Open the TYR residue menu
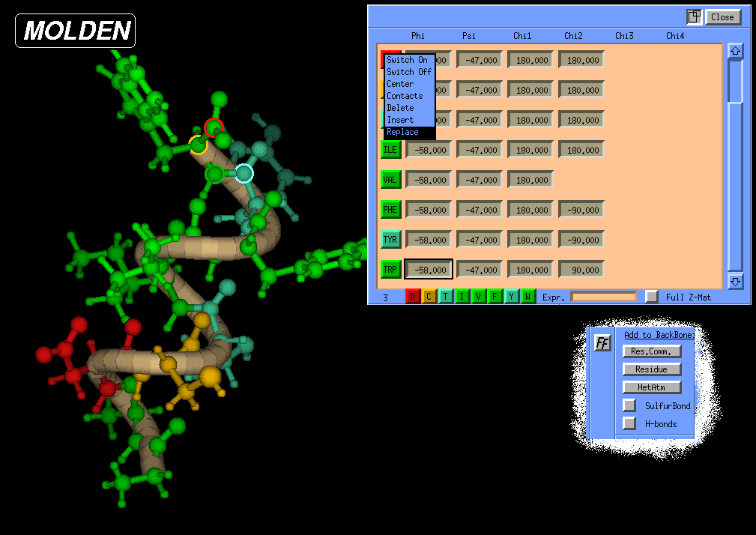The image size is (756, 535). coord(390,240)
